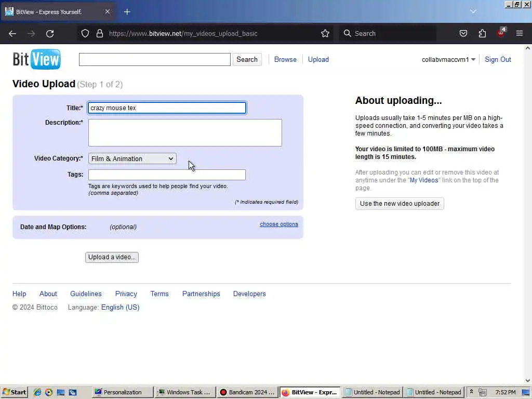Click the address bar URL
Screen dimensions: 532x399
point(183,34)
